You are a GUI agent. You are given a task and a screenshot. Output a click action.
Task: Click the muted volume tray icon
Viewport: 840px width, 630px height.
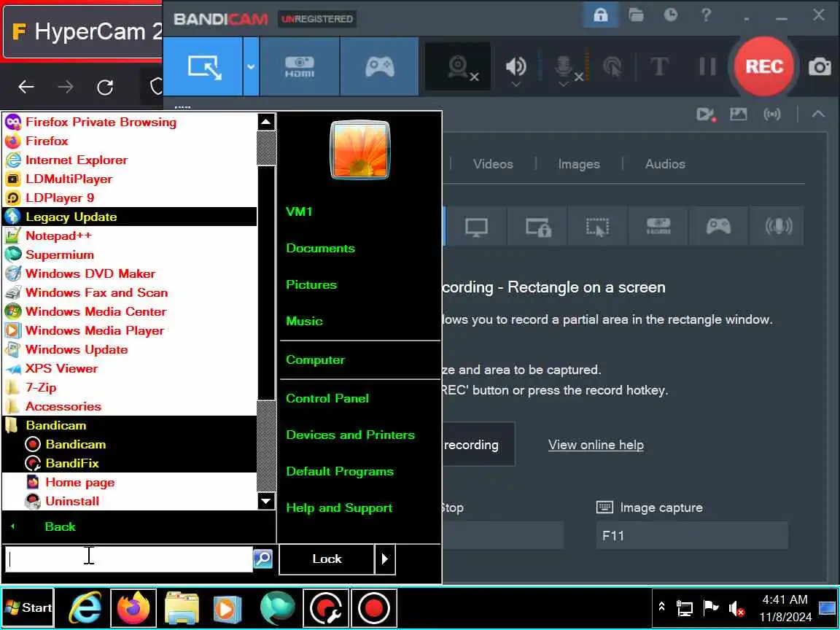point(736,609)
